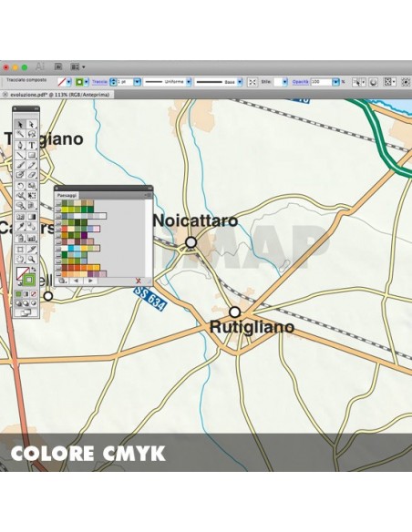The height and width of the screenshot is (532, 412).
Task: Swap fill and stroke colors
Action: 34,270
